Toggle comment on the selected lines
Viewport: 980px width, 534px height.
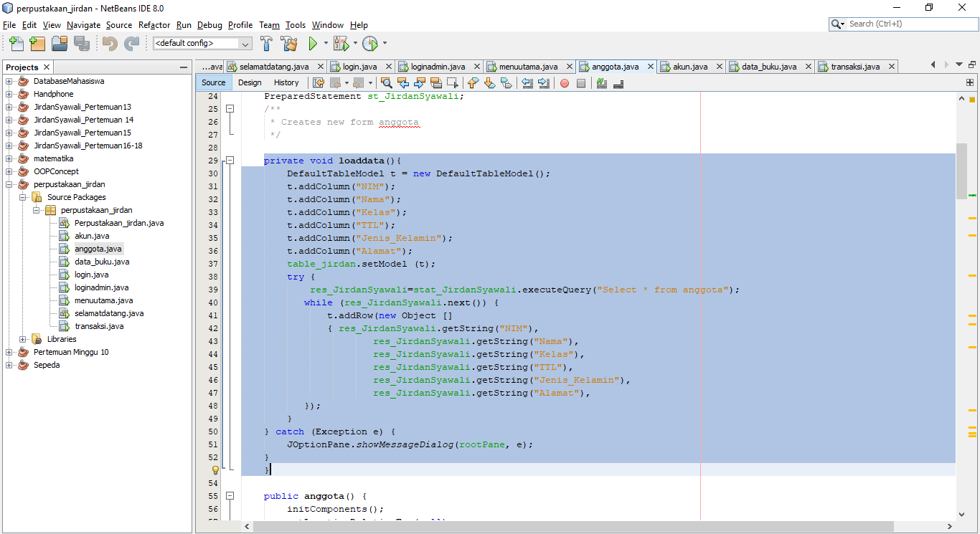603,83
